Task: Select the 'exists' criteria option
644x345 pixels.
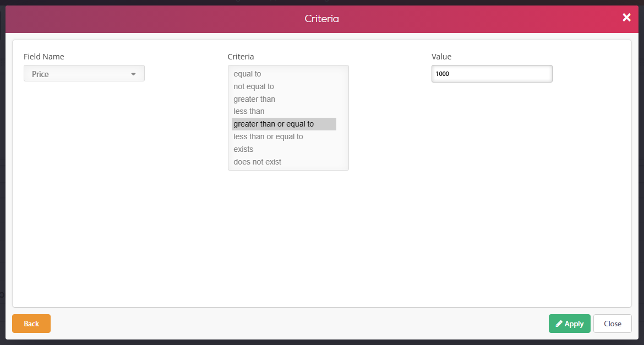Action: (x=284, y=149)
